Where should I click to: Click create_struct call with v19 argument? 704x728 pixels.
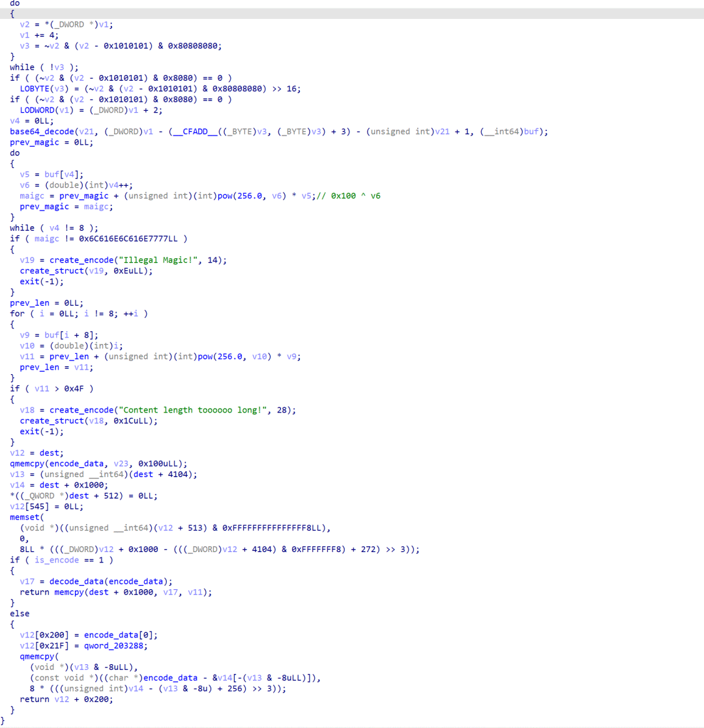click(x=87, y=270)
